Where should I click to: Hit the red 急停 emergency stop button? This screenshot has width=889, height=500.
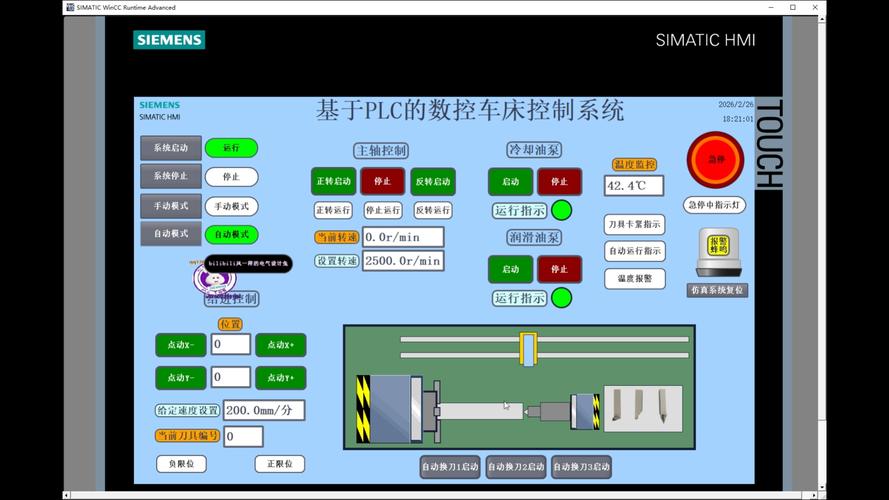[x=716, y=160]
